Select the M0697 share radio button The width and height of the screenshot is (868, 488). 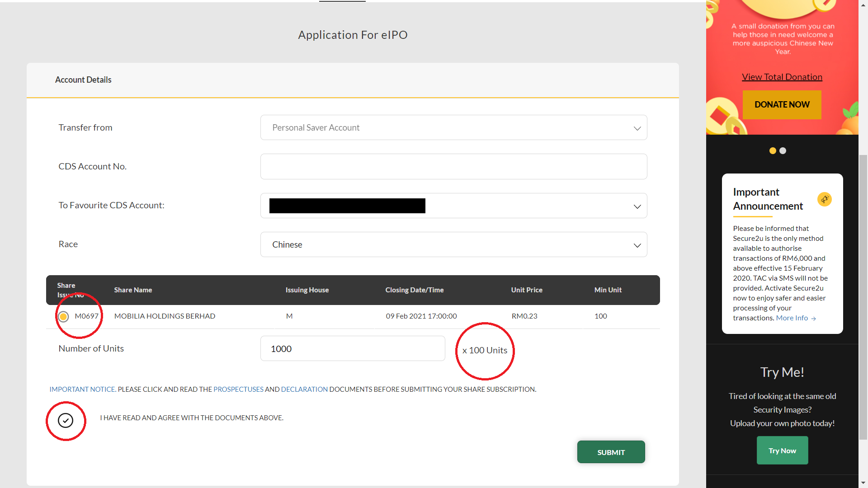pos(63,316)
